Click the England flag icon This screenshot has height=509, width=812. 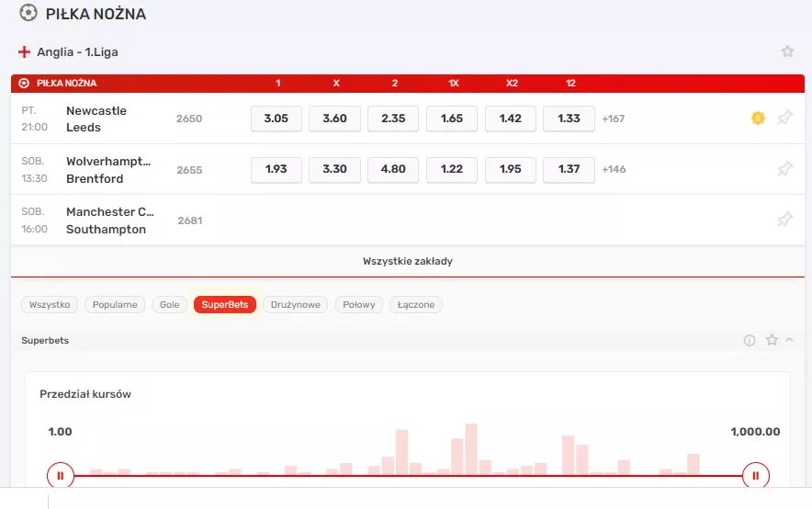(x=24, y=51)
